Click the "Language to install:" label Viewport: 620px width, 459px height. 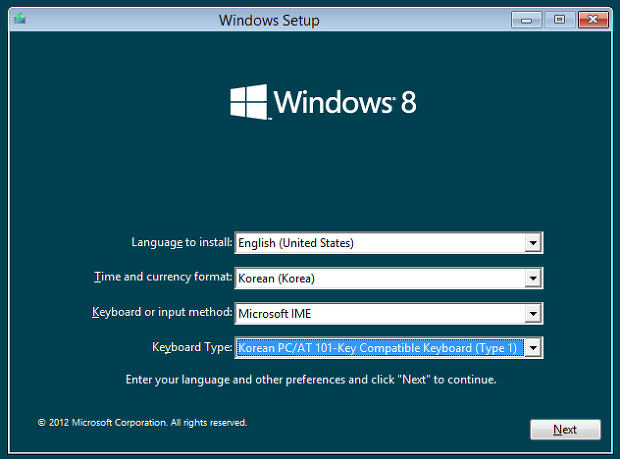tap(181, 242)
